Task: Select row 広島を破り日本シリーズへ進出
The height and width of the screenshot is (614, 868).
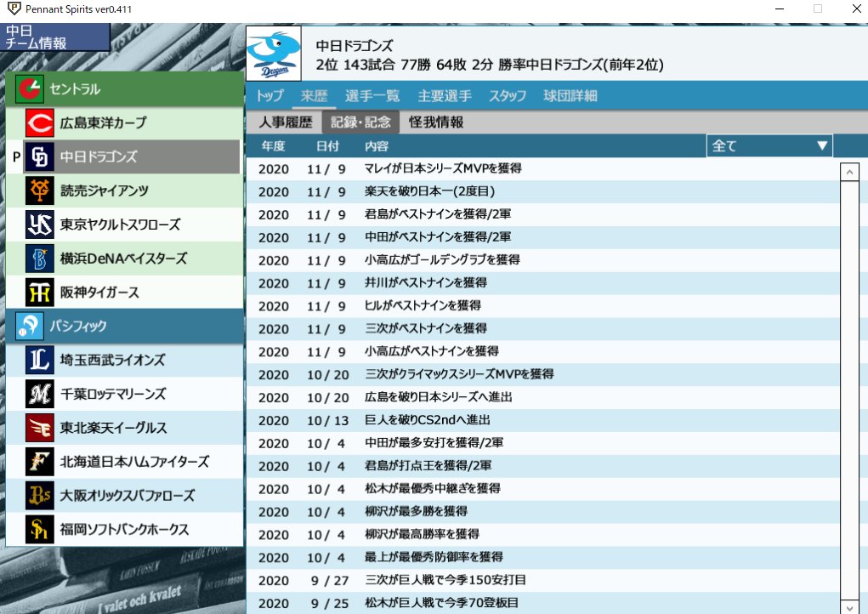Action: click(542, 397)
